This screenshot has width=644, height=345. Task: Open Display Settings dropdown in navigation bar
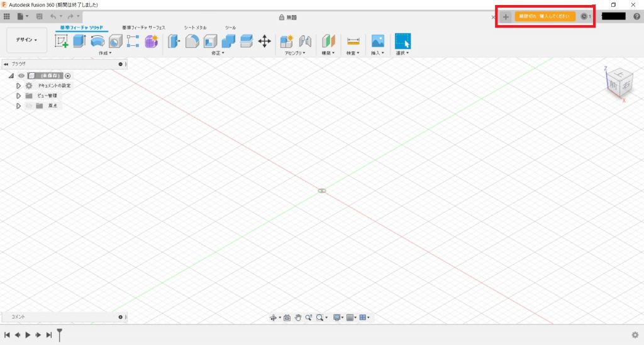[338, 317]
